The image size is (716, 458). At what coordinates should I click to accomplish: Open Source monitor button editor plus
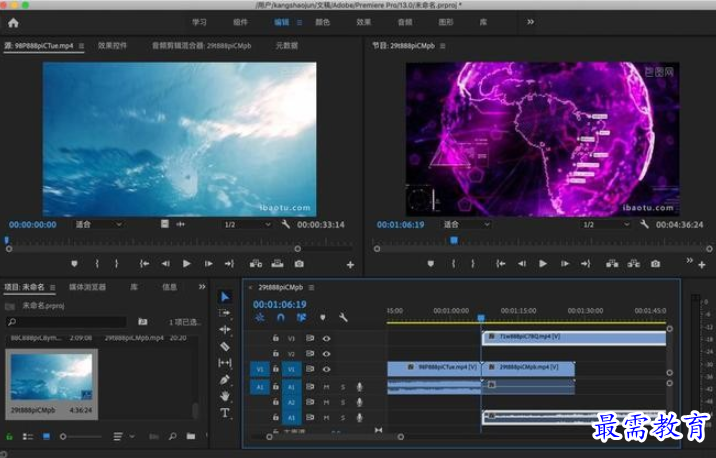pos(350,265)
